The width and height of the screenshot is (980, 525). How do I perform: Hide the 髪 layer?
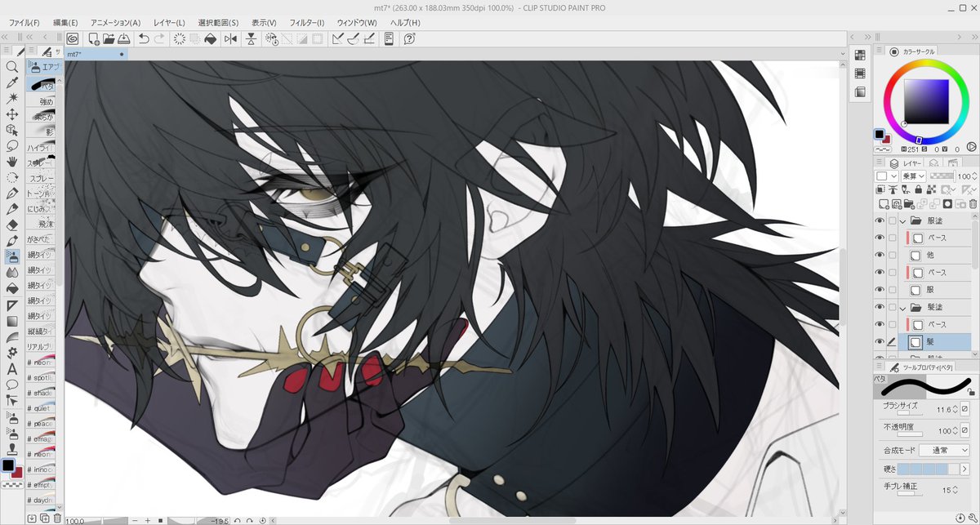[880, 342]
